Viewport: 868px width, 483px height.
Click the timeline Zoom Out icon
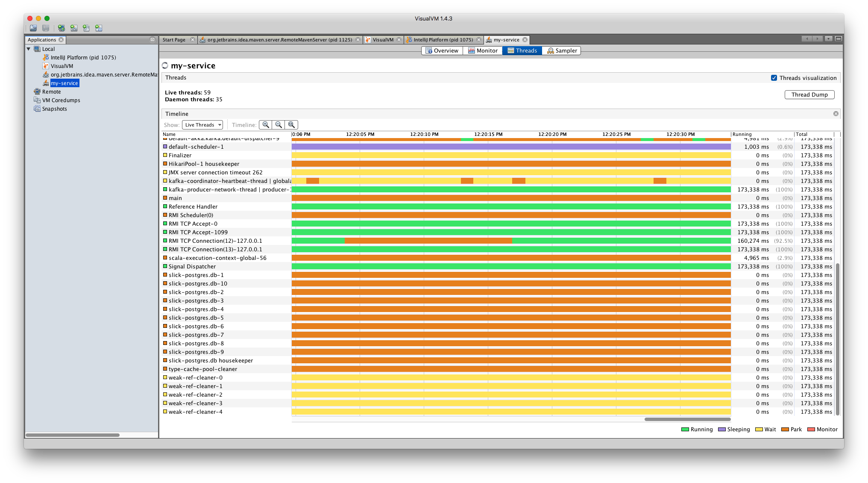pyautogui.click(x=279, y=125)
